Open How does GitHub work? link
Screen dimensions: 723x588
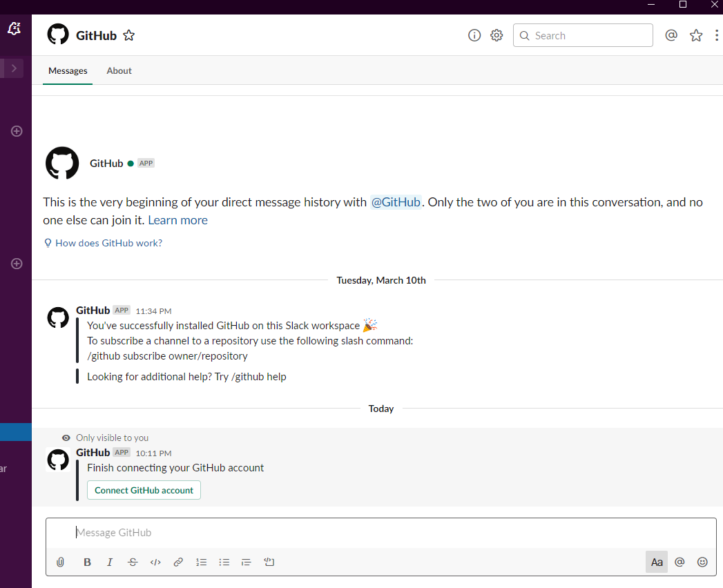pyautogui.click(x=104, y=243)
